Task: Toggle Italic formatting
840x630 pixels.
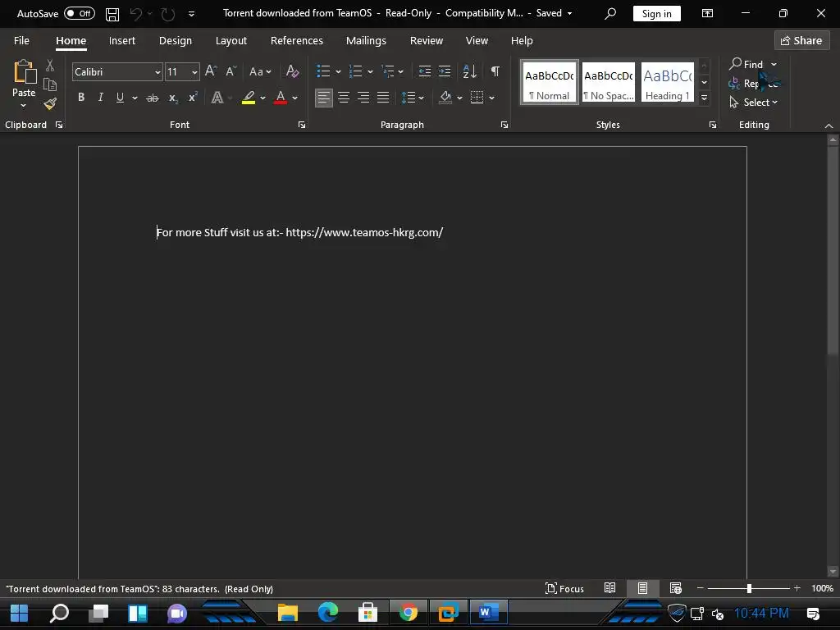Action: (100, 97)
